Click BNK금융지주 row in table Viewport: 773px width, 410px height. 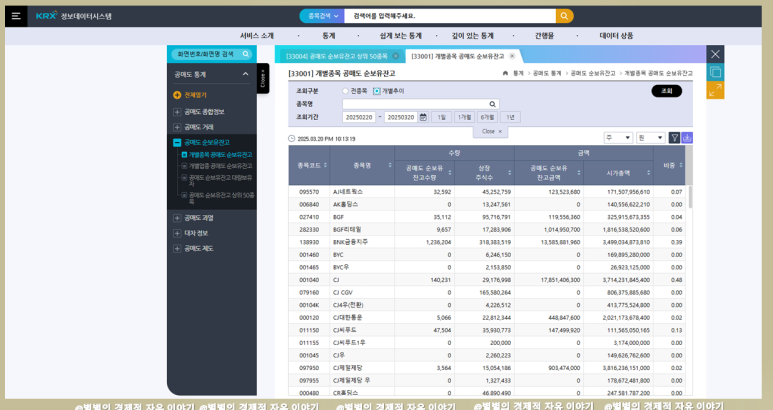pos(489,242)
